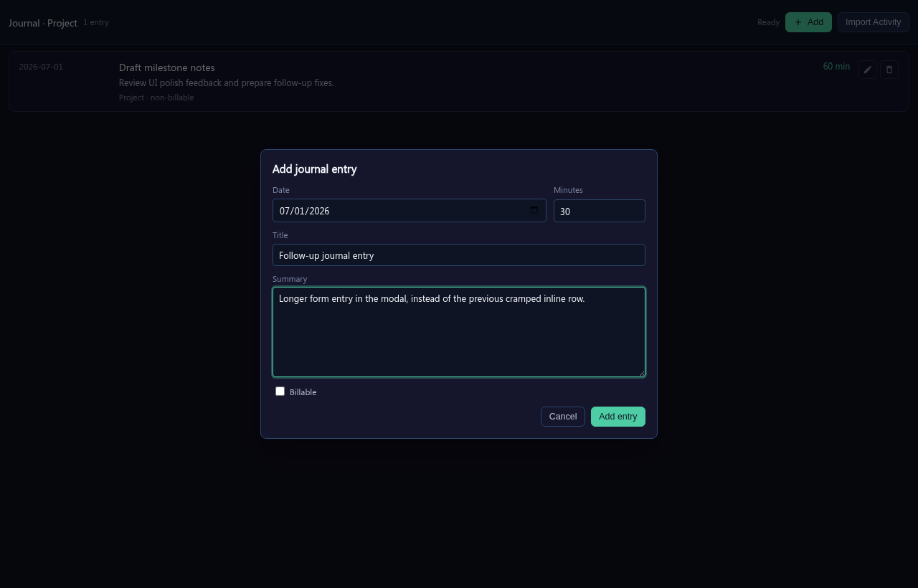This screenshot has width=918, height=588.
Task: Click the Add journal entry dialog heading
Action: 315,169
